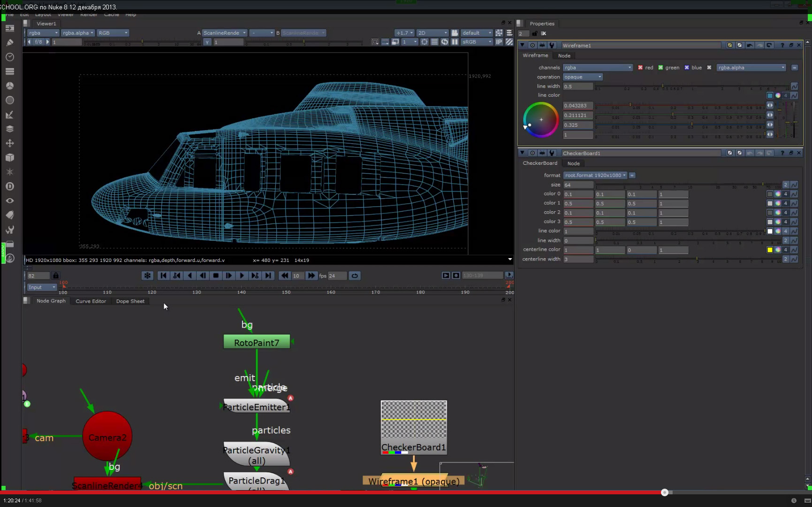The height and width of the screenshot is (507, 812).
Task: Collapse the Wireframe1 properties panel arrow
Action: tap(522, 46)
